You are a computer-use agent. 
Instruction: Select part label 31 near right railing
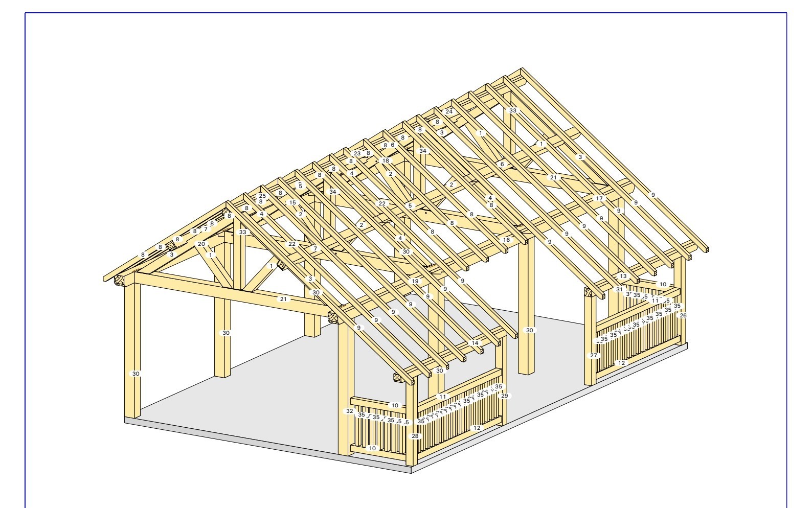point(619,289)
